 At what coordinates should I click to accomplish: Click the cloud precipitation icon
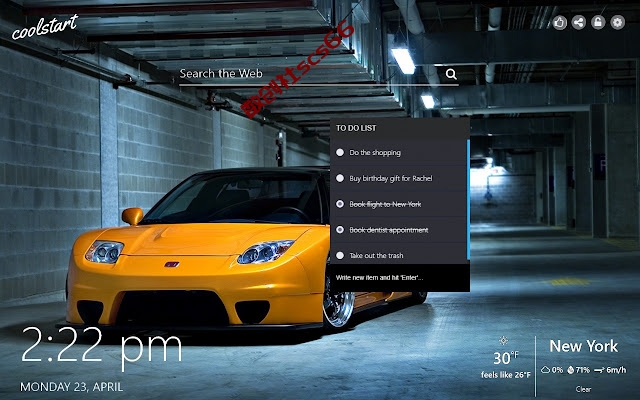point(545,370)
